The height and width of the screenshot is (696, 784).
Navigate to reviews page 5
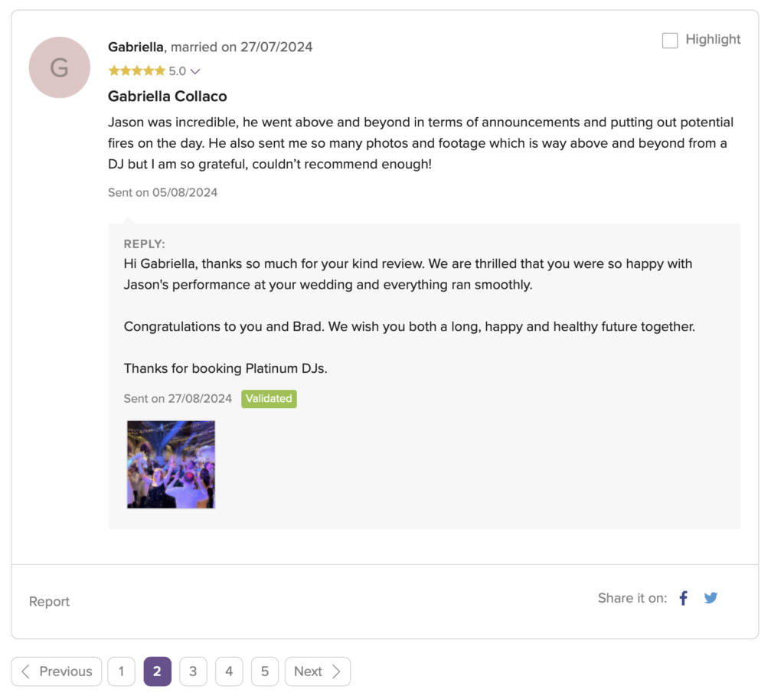tap(265, 671)
